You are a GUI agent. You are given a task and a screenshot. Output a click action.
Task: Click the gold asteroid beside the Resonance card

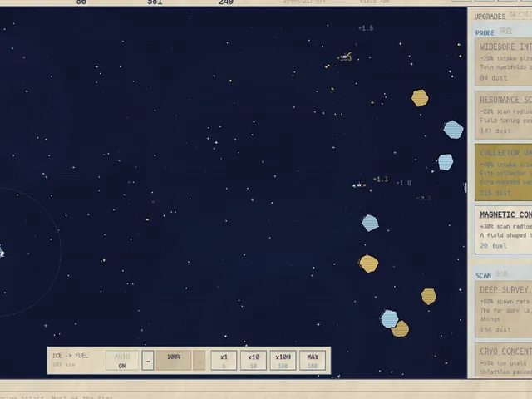(x=420, y=98)
